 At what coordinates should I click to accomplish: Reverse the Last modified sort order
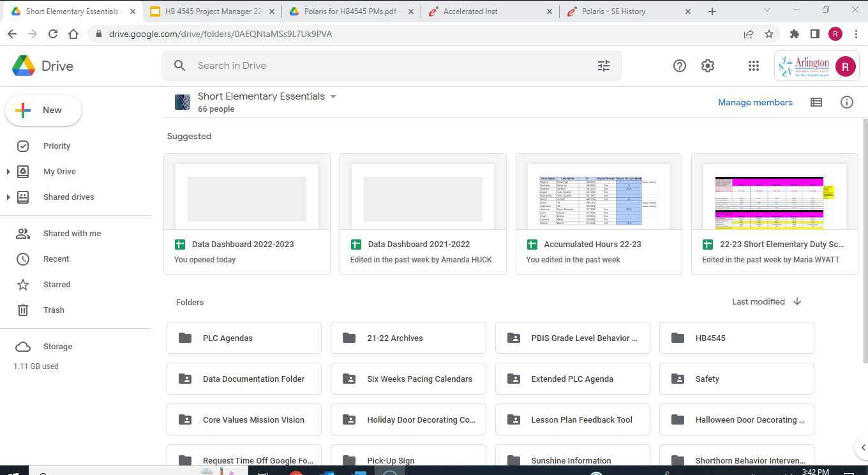[x=797, y=301]
